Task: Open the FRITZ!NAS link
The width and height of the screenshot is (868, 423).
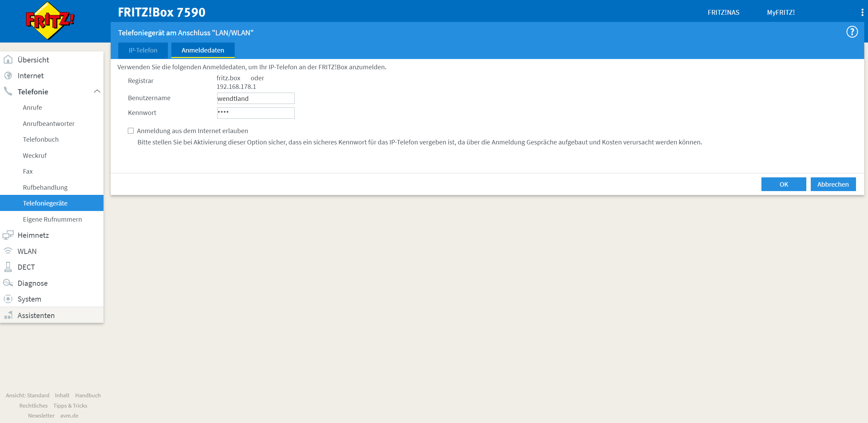Action: pyautogui.click(x=723, y=12)
